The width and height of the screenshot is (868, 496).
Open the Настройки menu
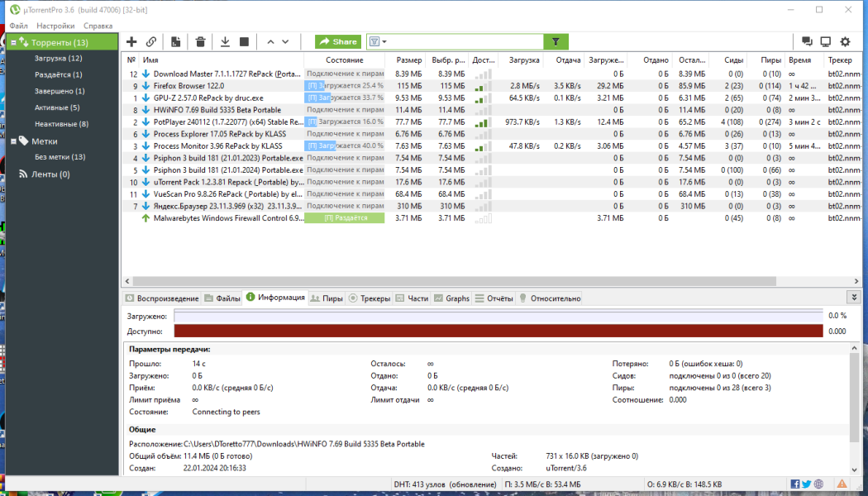pos(55,26)
